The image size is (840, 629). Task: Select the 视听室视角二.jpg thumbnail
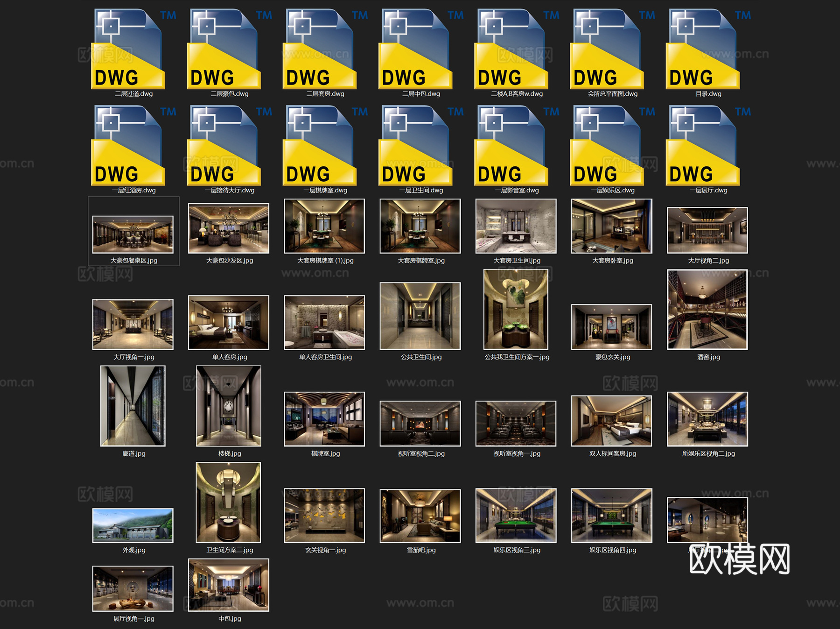(420, 424)
